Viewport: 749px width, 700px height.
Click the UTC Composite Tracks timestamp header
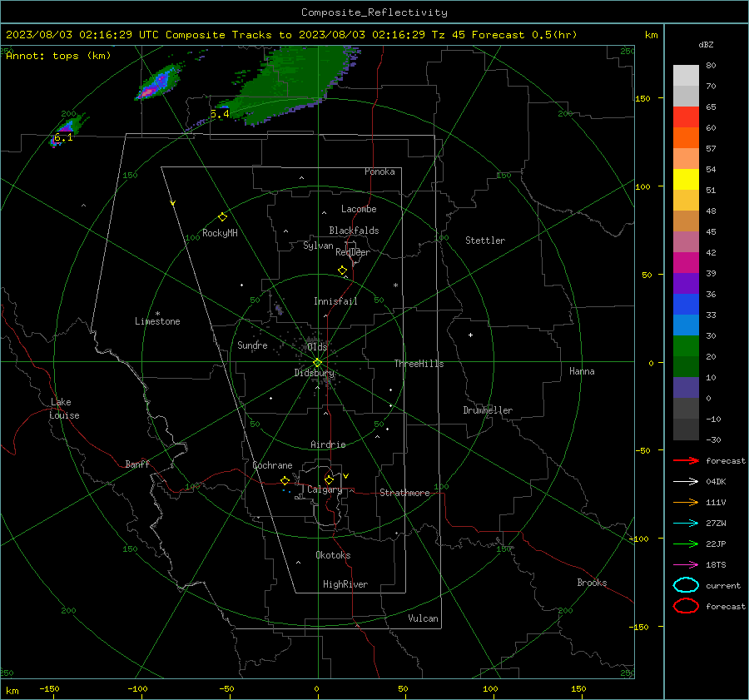pyautogui.click(x=291, y=35)
